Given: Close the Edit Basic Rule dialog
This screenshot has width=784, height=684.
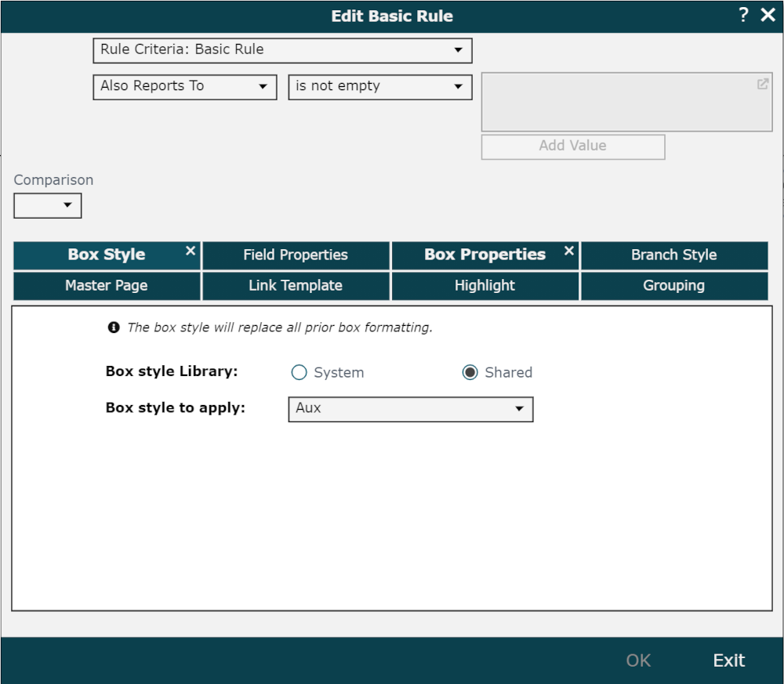Looking at the screenshot, I should click(x=768, y=15).
